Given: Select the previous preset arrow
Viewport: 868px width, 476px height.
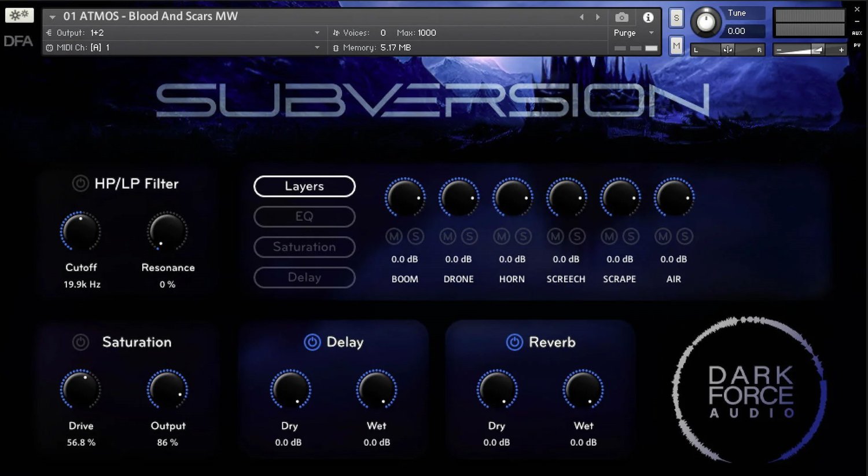Looking at the screenshot, I should coord(582,17).
